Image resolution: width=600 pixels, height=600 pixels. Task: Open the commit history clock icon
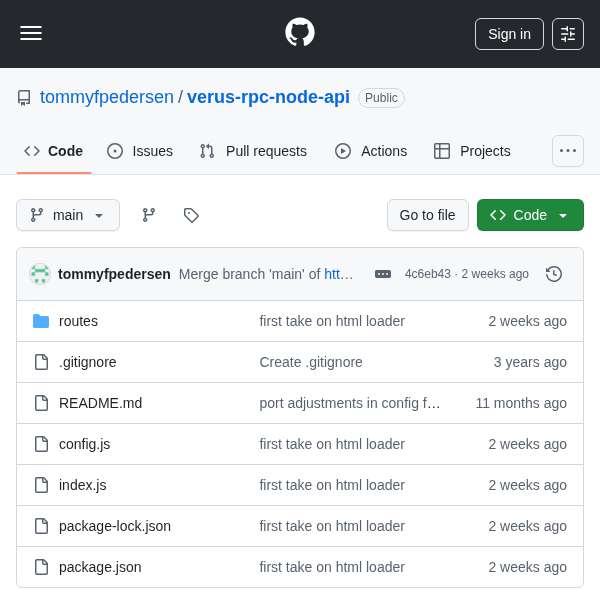pyautogui.click(x=554, y=274)
